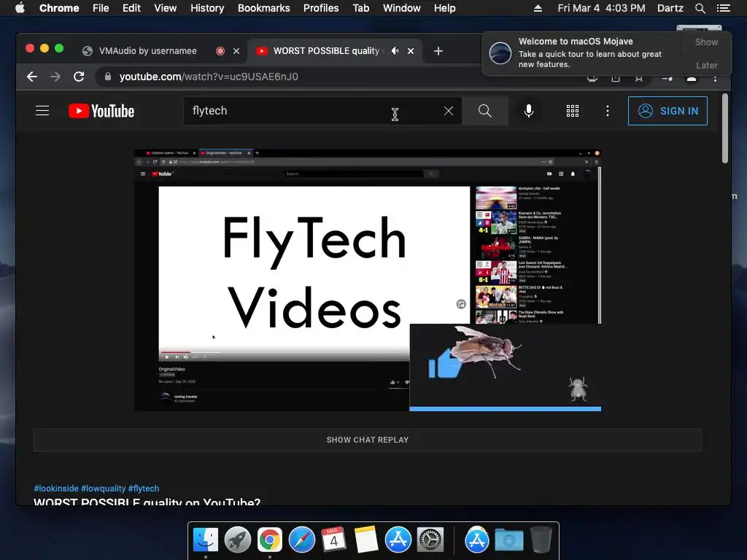This screenshot has width=747, height=560.
Task: Open the Window menu
Action: coord(402,8)
